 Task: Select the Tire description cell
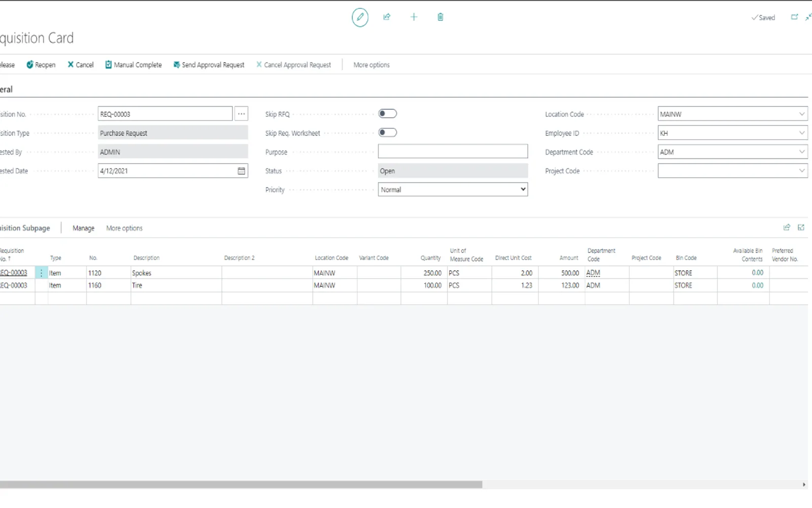click(x=176, y=285)
